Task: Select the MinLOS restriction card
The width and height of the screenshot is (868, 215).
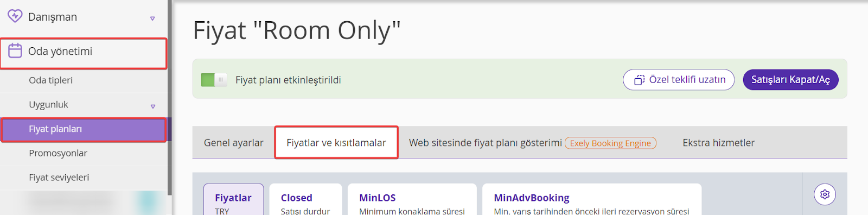Action: point(412,200)
